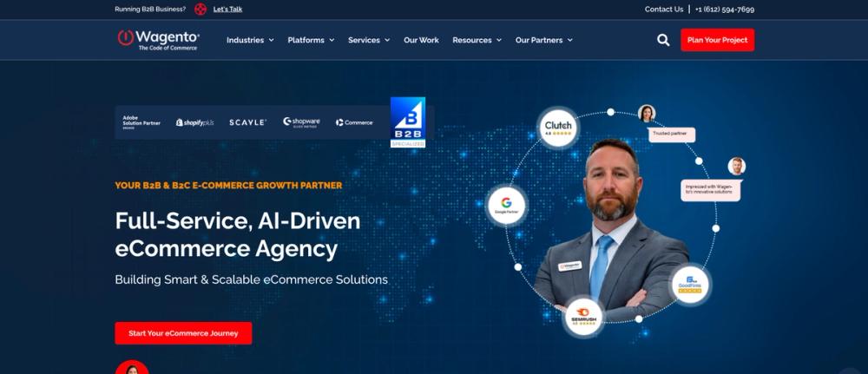Click the phone number +1 (612) 594-7699

point(725,9)
